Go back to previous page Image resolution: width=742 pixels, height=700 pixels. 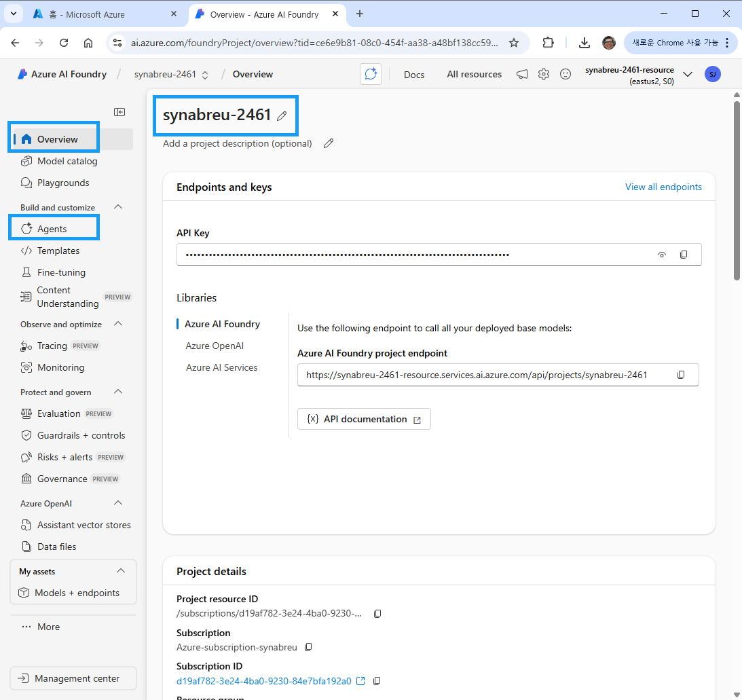point(15,43)
